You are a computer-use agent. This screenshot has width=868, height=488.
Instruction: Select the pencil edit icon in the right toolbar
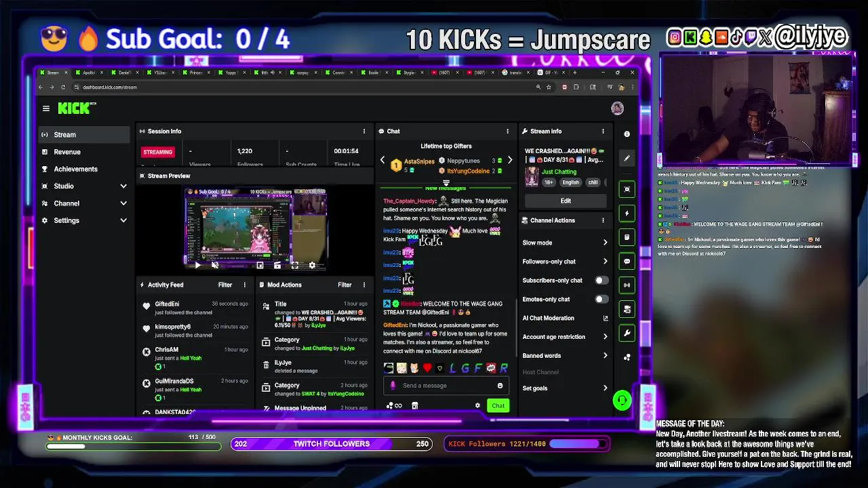point(627,158)
